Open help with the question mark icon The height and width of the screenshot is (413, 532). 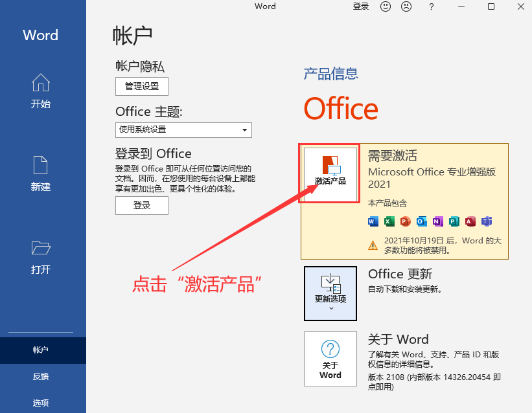coord(432,6)
